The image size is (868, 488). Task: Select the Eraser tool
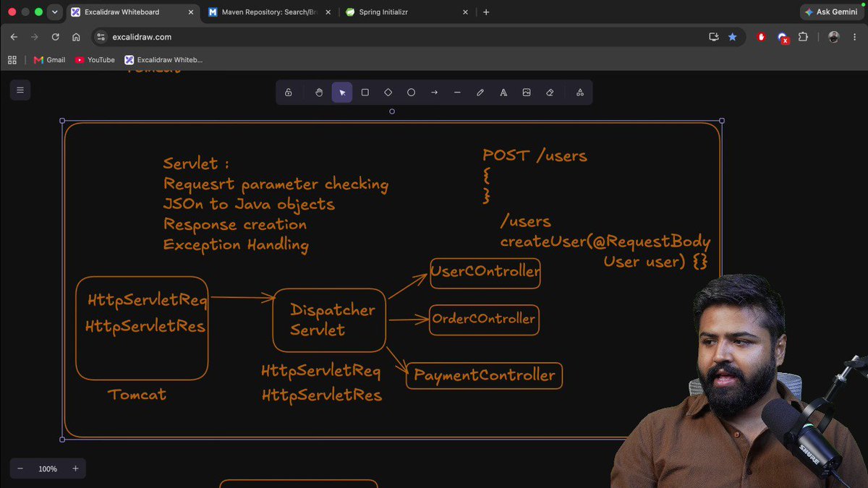(x=550, y=93)
